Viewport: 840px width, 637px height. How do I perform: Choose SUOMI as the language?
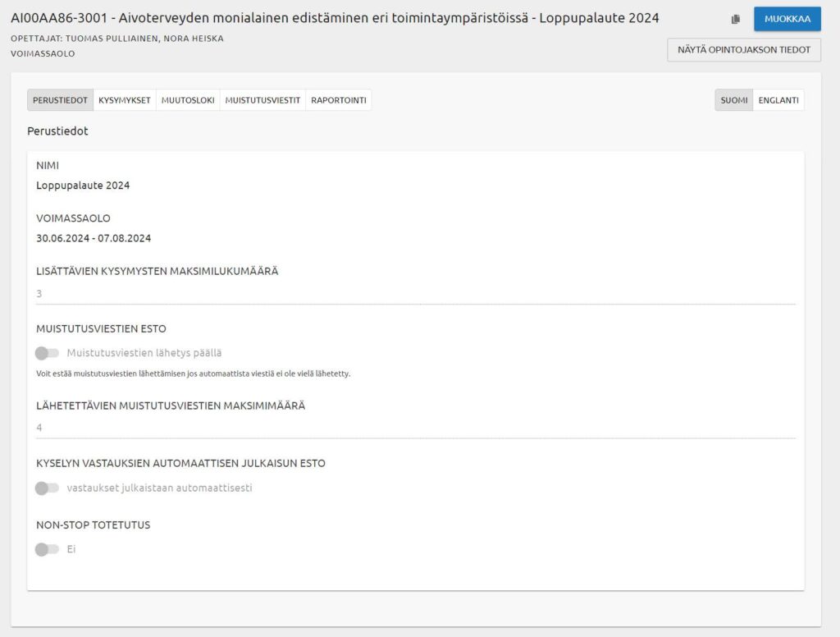pos(733,100)
